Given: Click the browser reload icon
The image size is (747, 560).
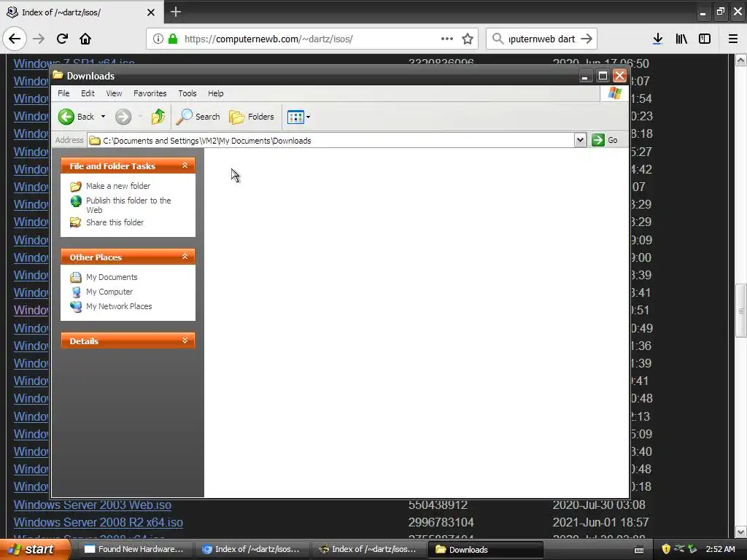Looking at the screenshot, I should pos(62,39).
